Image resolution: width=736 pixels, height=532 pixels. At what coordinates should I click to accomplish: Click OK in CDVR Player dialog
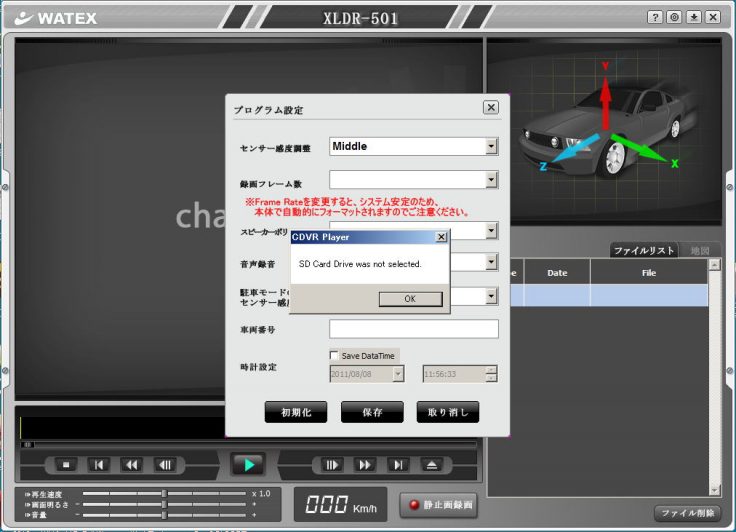point(410,299)
